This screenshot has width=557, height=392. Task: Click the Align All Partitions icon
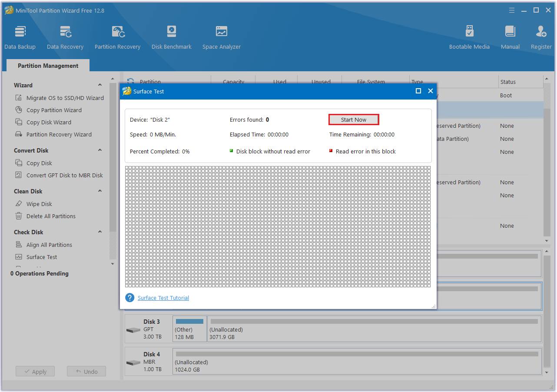(x=19, y=245)
